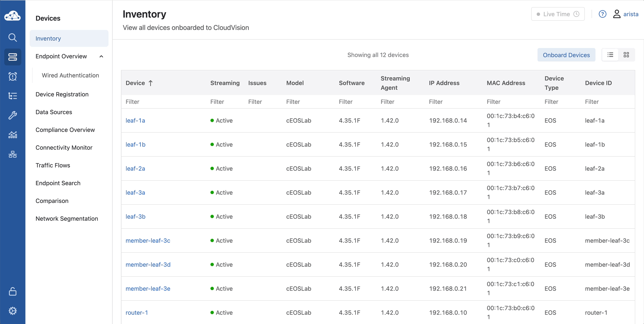Image resolution: width=644 pixels, height=324 pixels.
Task: Open device leaf-1b link
Action: tap(135, 145)
